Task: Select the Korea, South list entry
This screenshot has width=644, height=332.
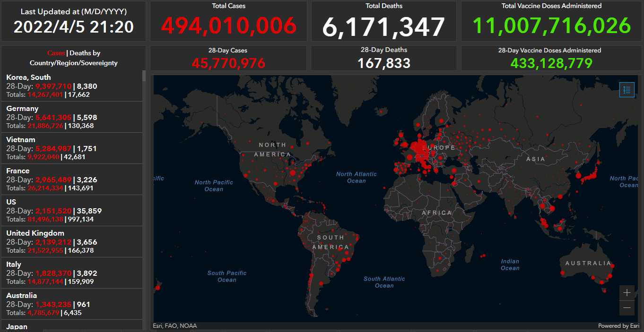Action: coord(71,86)
